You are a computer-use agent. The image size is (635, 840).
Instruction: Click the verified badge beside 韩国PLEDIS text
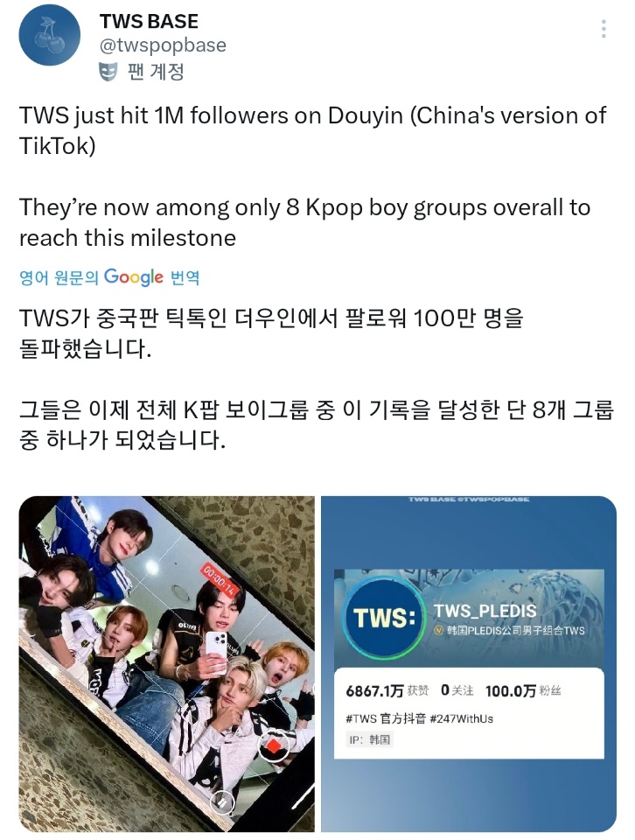[x=438, y=631]
